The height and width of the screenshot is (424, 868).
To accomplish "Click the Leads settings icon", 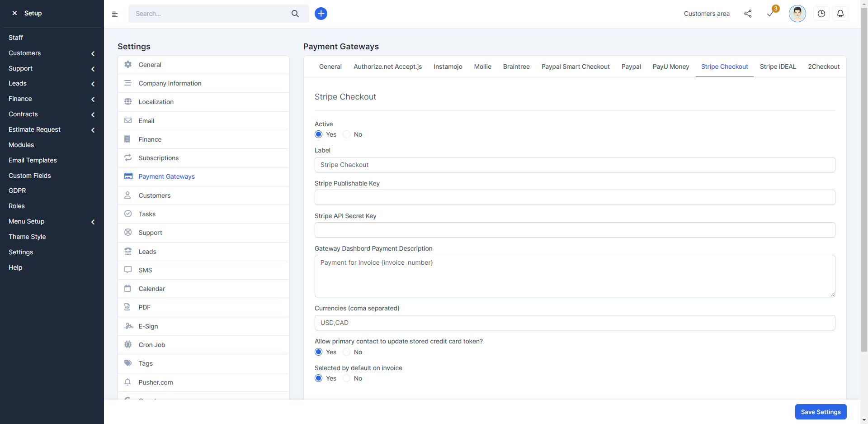I will [x=128, y=252].
